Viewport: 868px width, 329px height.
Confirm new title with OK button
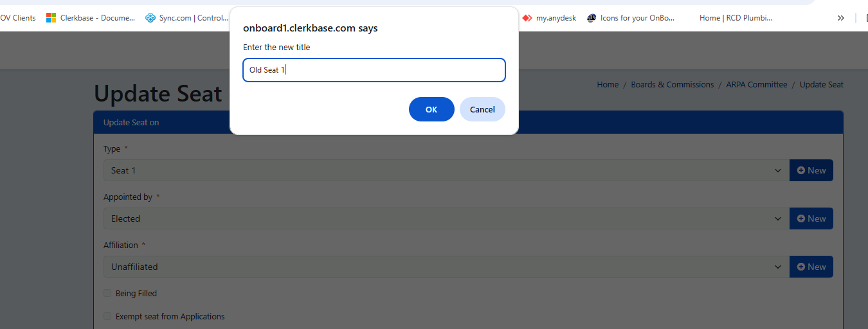coord(431,109)
